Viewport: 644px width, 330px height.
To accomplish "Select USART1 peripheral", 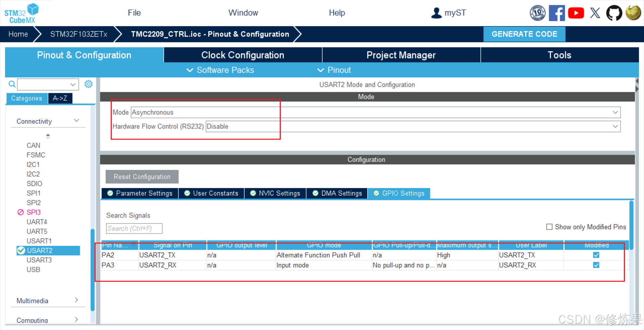I will (39, 241).
